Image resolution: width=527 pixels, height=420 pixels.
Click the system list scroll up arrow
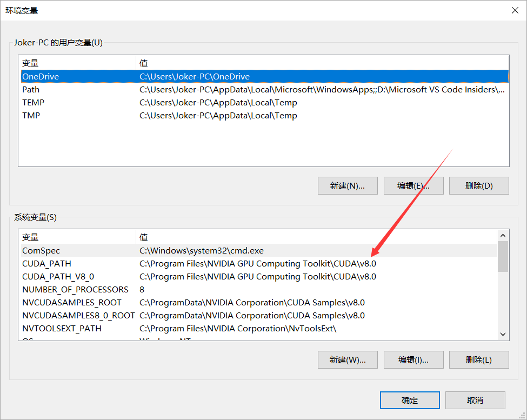pyautogui.click(x=503, y=236)
